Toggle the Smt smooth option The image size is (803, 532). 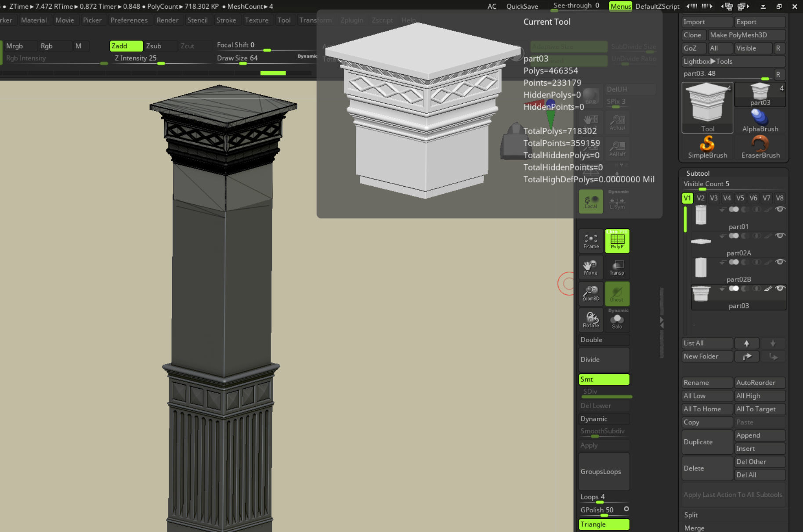click(604, 379)
